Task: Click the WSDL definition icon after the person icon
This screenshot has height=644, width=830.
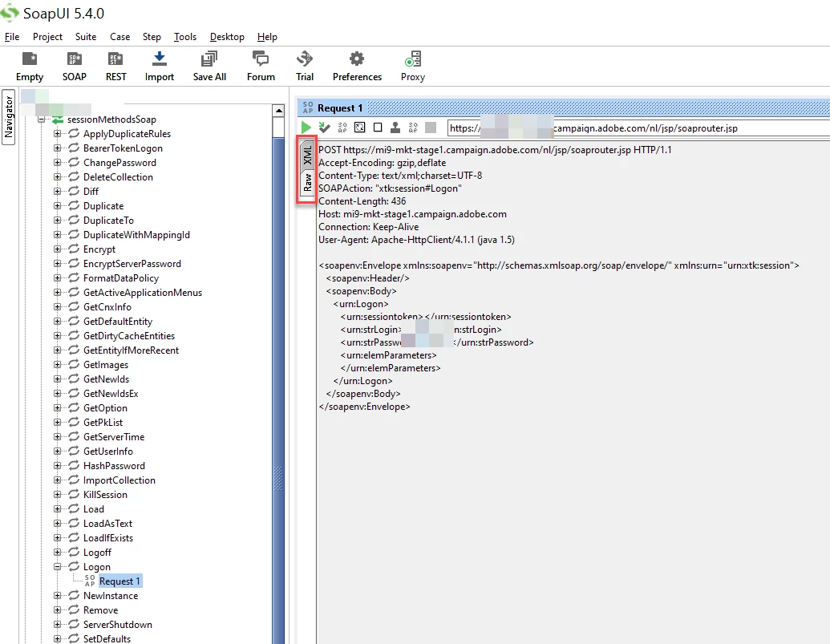Action: tap(413, 128)
